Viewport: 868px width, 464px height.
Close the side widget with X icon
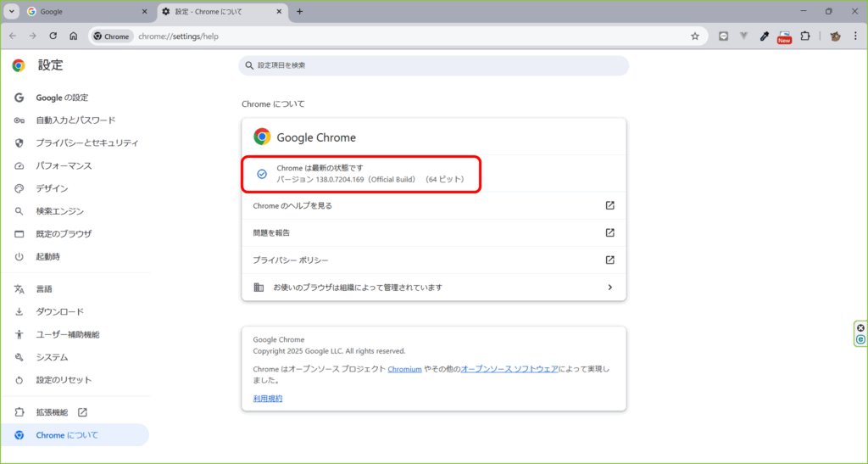point(860,327)
